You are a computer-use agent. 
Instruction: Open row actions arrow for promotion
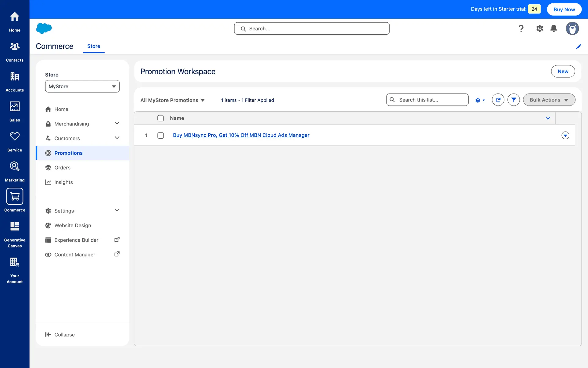pyautogui.click(x=565, y=136)
